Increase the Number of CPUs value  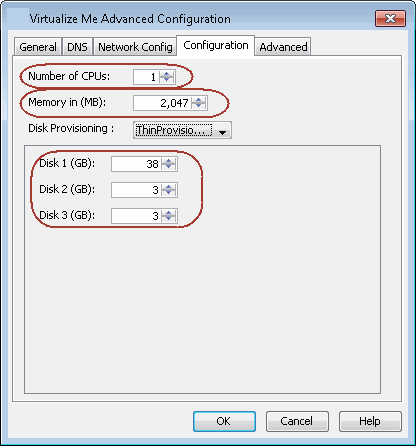pos(166,74)
